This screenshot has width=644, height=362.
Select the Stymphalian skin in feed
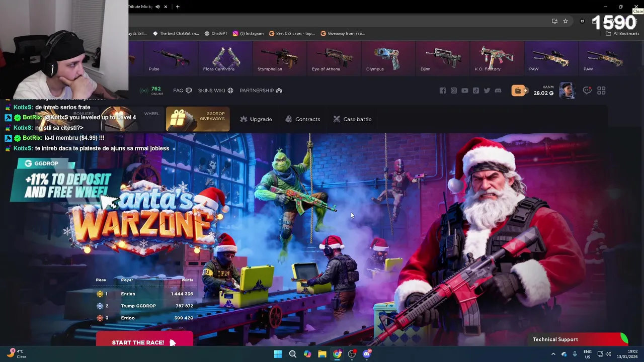point(280,57)
